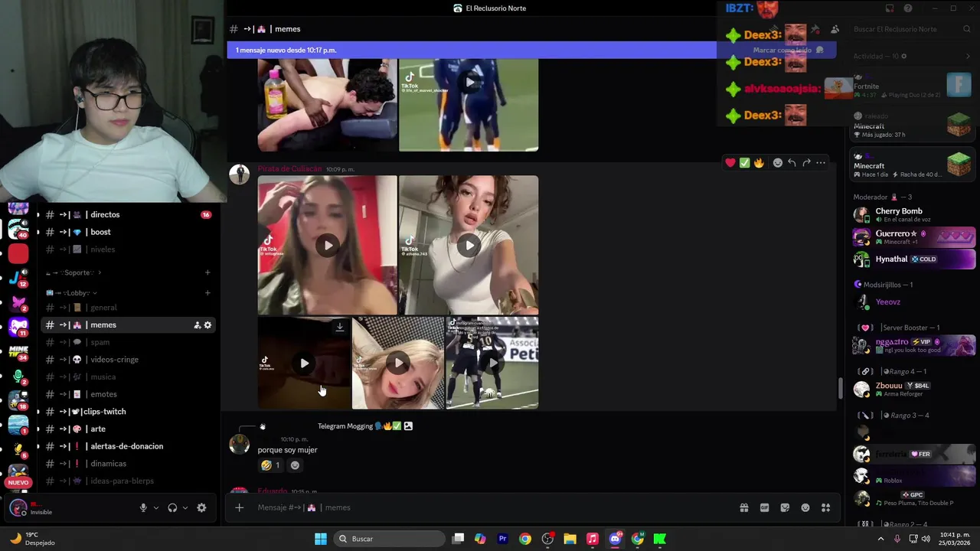
Task: Toggle the laughing emoji reaction count
Action: tap(270, 465)
